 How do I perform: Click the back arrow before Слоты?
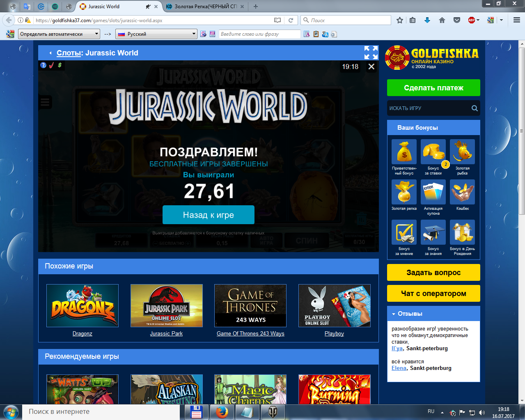coord(50,53)
